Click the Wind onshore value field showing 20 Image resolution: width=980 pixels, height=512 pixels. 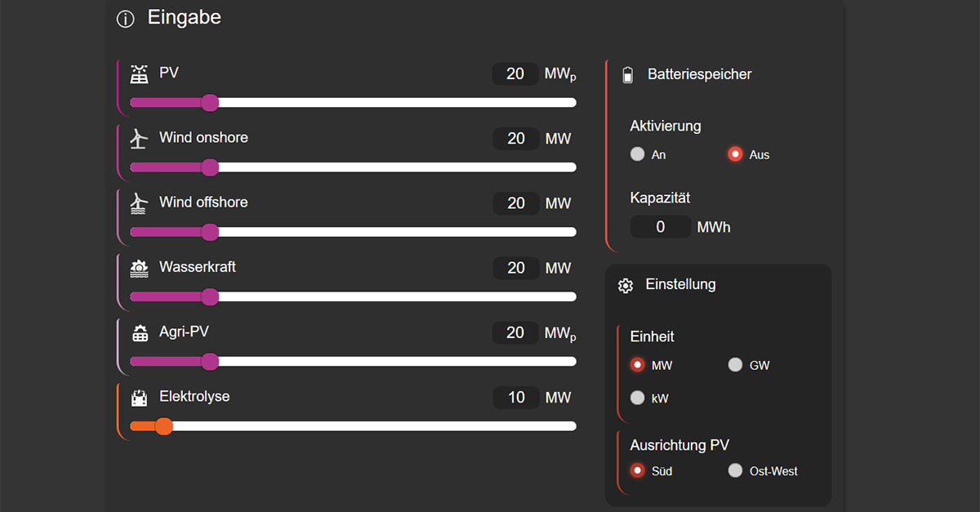point(515,138)
